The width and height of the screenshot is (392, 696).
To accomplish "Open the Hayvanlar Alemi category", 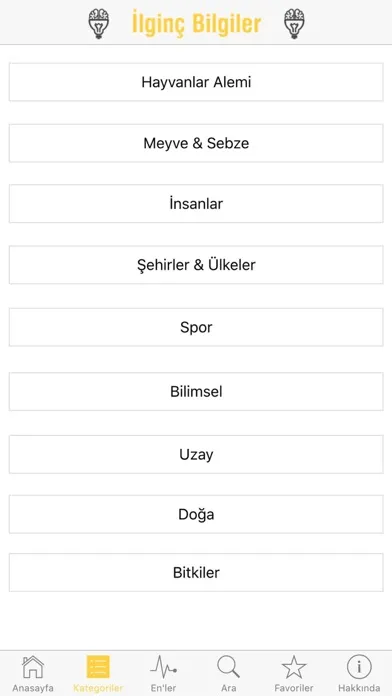I will (196, 82).
